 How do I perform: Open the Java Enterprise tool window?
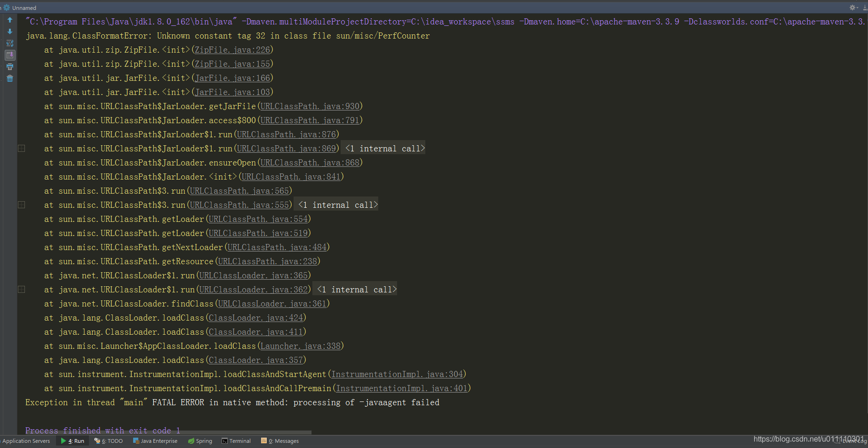click(x=155, y=441)
